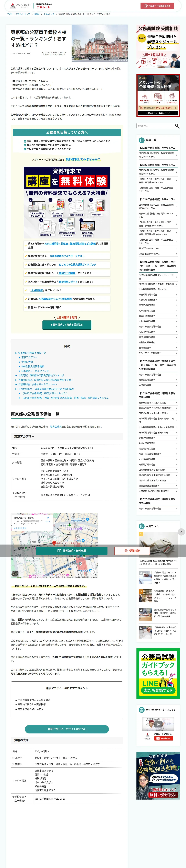Click 地図の誤りを報告する on map
This screenshot has height=868, width=186.
90,577
